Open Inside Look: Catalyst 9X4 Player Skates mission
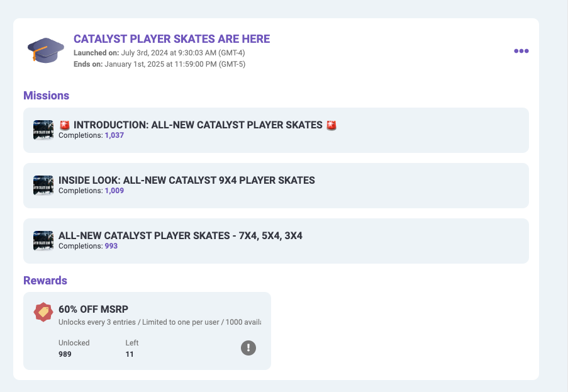This screenshot has width=568, height=392. tap(187, 181)
